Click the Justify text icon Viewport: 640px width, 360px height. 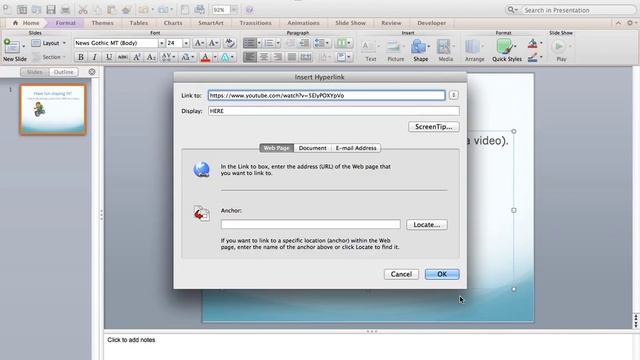point(291,57)
